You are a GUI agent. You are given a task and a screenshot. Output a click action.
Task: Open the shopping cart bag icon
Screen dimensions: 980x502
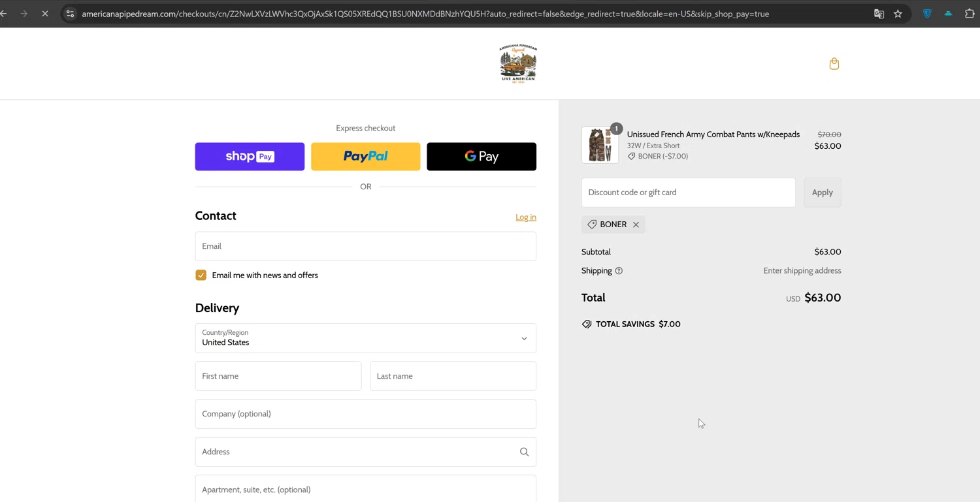click(834, 63)
